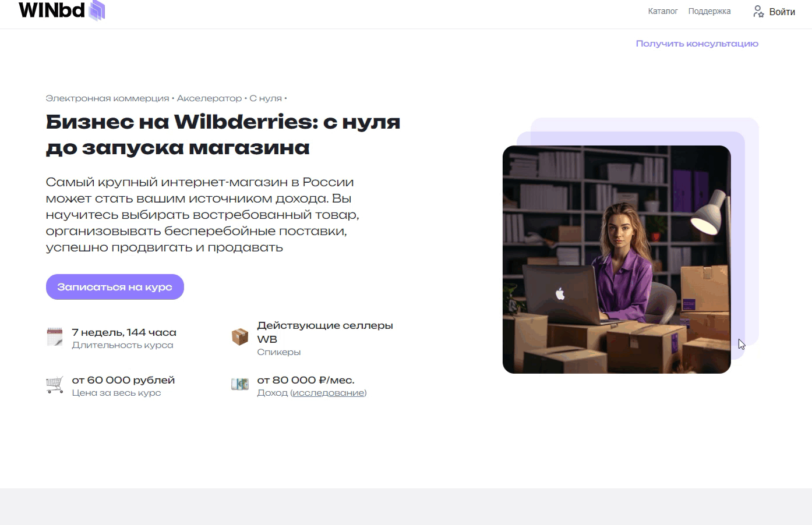812x525 pixels.
Task: Click the box icon next to Спикеры
Action: pyautogui.click(x=240, y=337)
